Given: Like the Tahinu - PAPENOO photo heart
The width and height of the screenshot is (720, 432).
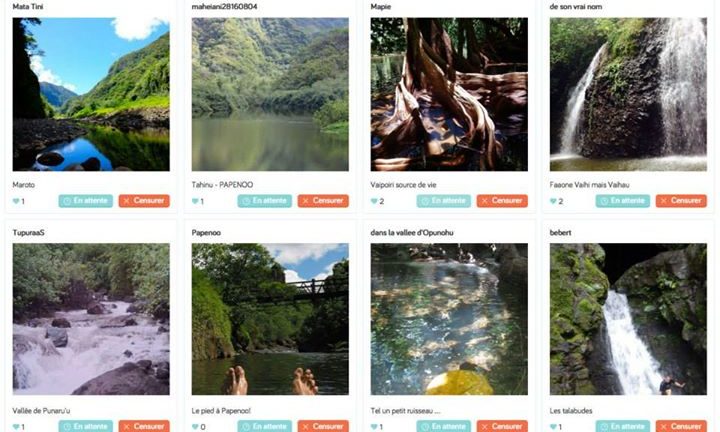Looking at the screenshot, I should pyautogui.click(x=195, y=201).
